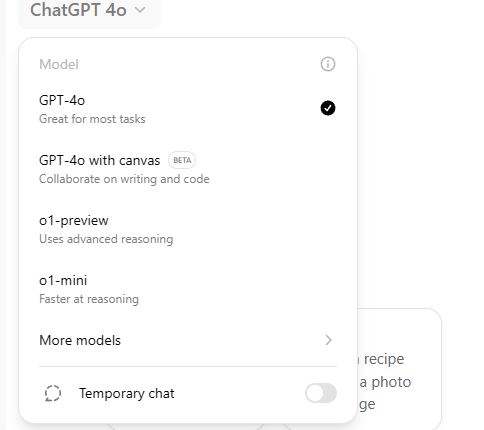Expand More models via the right arrow
The image size is (484, 430).
pos(328,340)
